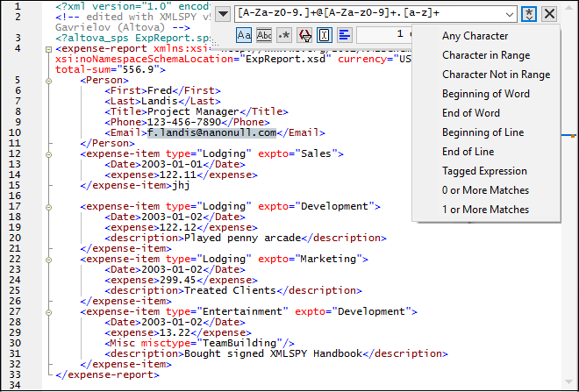Choose 'End of Line' from the menu
This screenshot has height=392, width=579.
tap(468, 152)
